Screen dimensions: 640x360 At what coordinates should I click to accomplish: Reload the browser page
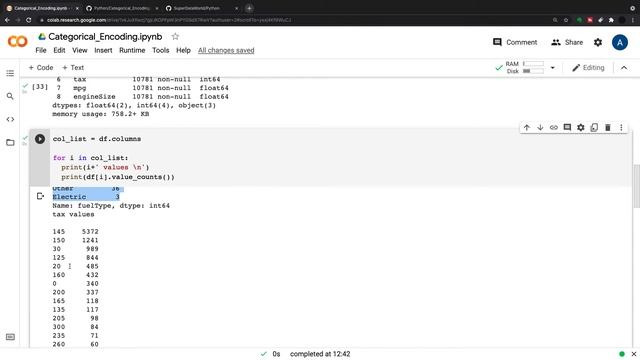[x=29, y=20]
